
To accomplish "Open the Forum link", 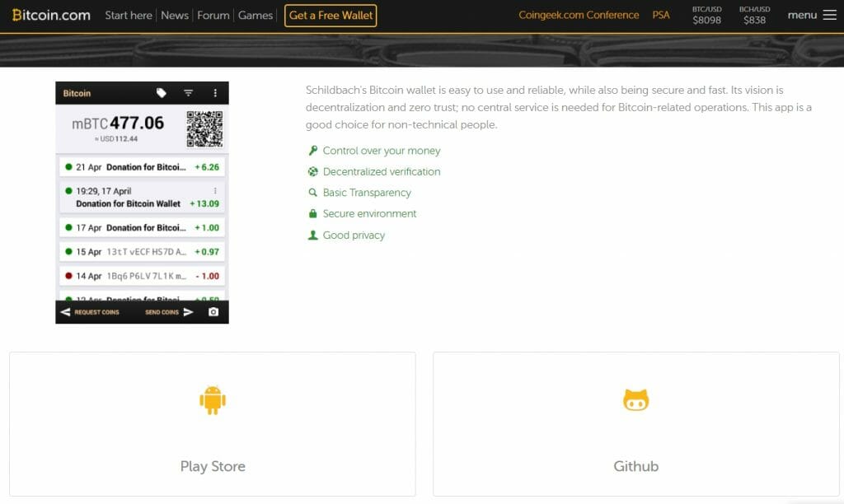I will pyautogui.click(x=213, y=16).
